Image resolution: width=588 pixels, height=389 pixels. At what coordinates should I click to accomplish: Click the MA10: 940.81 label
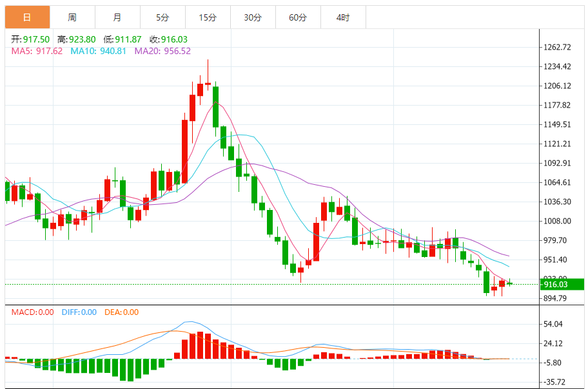(x=98, y=51)
